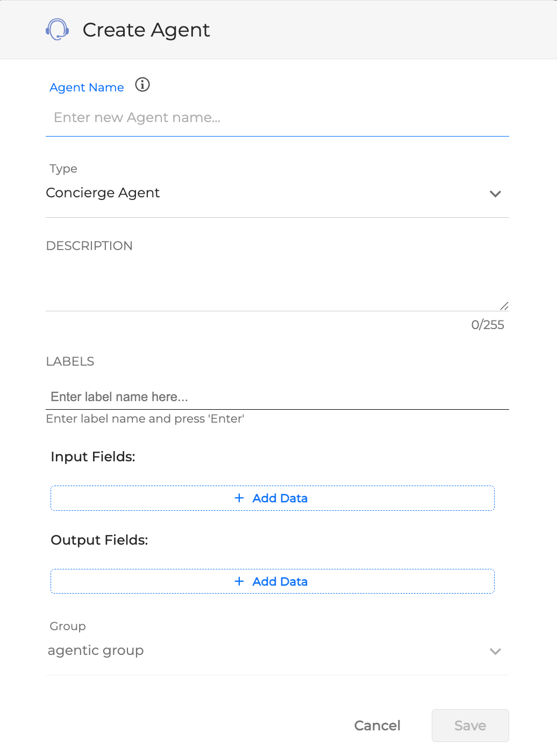The width and height of the screenshot is (557, 756).
Task: Click the info circle next to Agent Name
Action: click(142, 85)
